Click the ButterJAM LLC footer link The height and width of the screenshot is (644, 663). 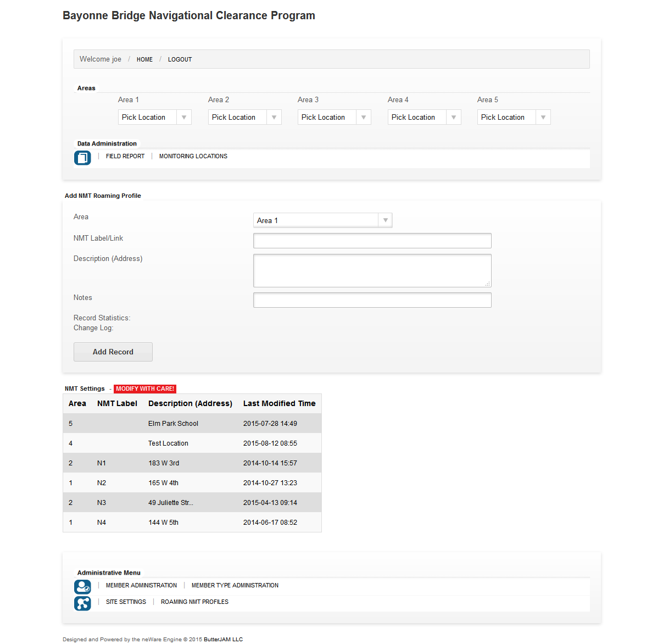(x=223, y=640)
